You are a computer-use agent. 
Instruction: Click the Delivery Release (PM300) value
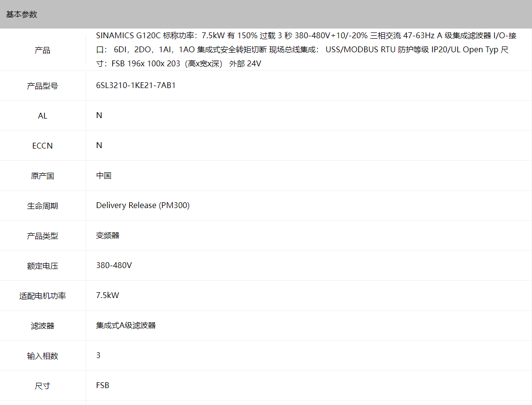(143, 205)
